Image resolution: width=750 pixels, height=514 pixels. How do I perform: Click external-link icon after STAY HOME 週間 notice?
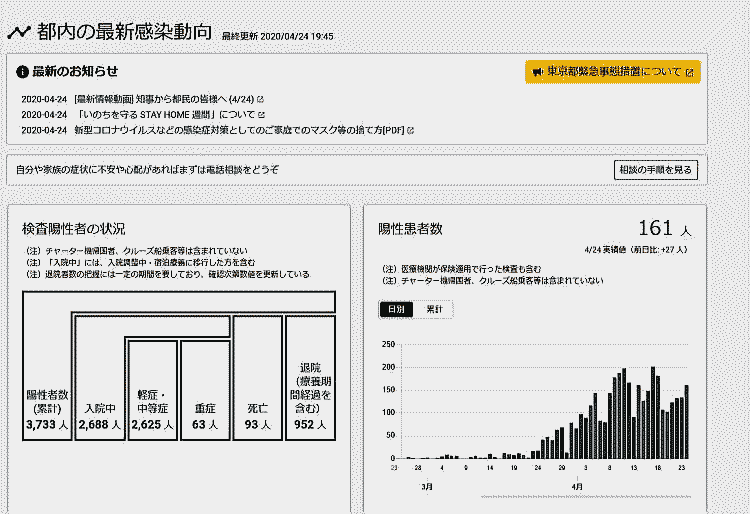262,115
